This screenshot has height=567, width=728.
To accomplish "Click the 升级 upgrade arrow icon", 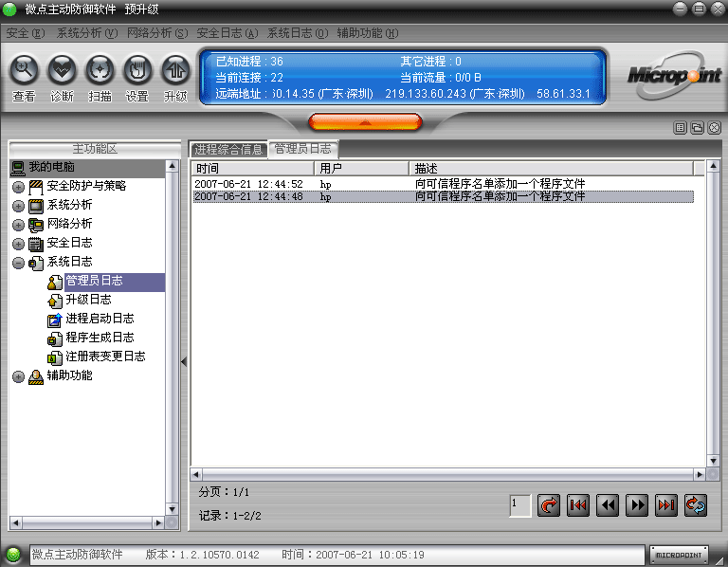I will pos(175,70).
